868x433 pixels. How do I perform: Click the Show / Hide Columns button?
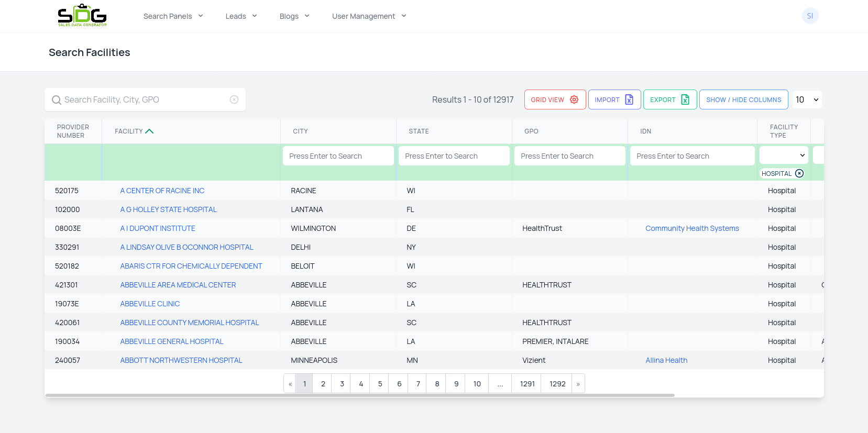743,99
